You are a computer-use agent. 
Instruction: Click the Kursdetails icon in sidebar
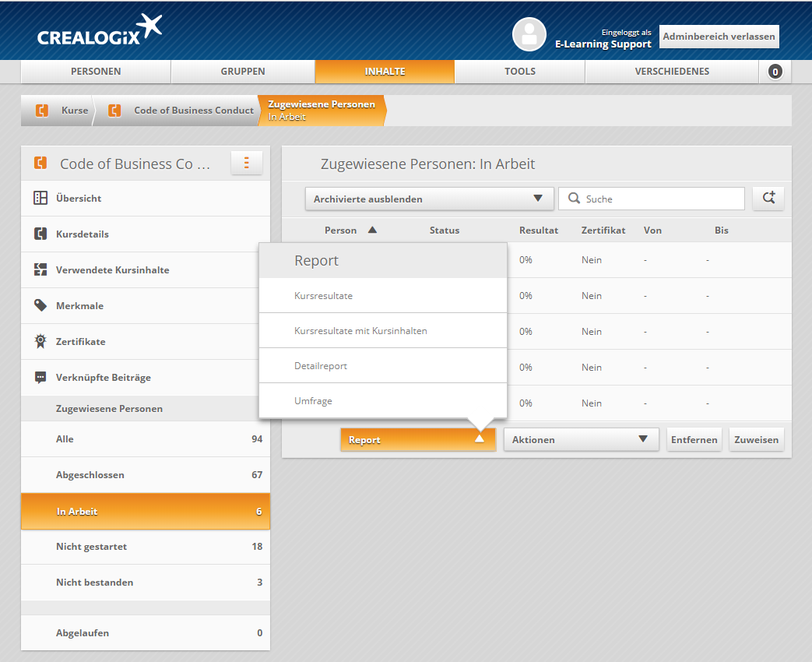(x=40, y=234)
